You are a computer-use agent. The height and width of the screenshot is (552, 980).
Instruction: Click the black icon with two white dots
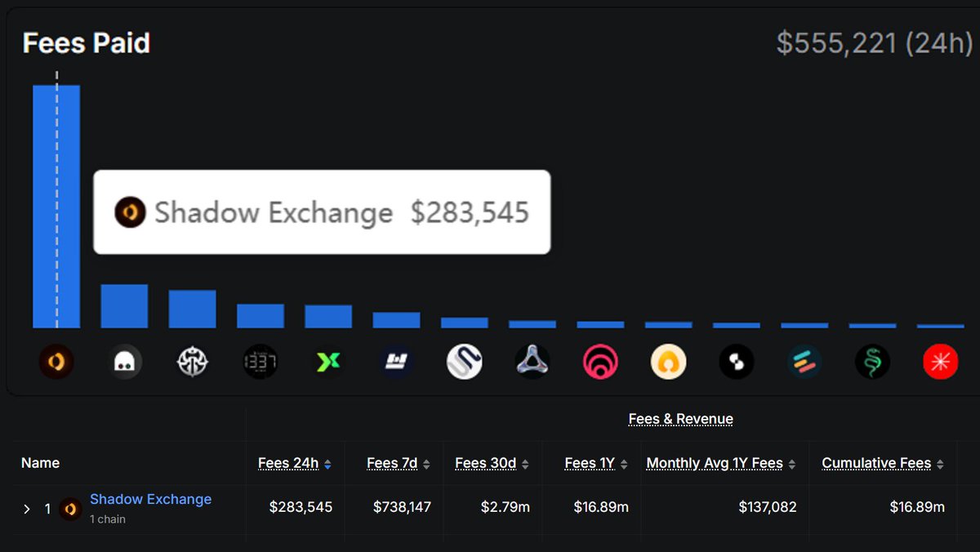coord(737,361)
